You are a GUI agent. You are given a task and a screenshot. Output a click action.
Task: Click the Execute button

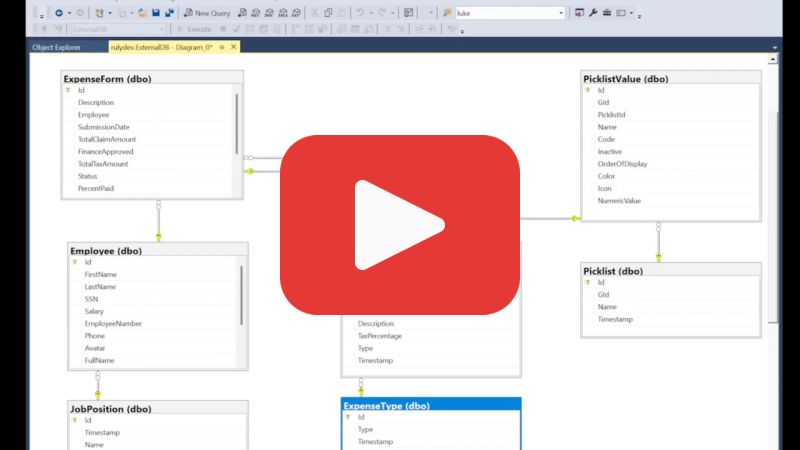pyautogui.click(x=194, y=29)
